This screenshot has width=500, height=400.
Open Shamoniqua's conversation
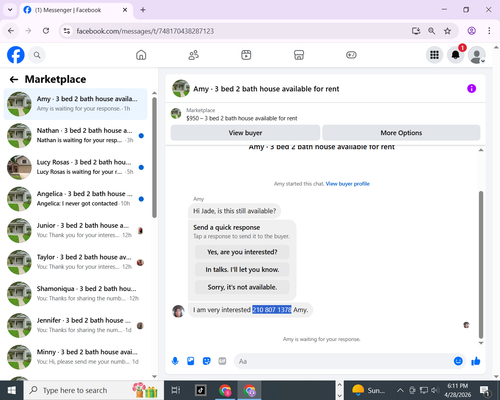point(75,294)
